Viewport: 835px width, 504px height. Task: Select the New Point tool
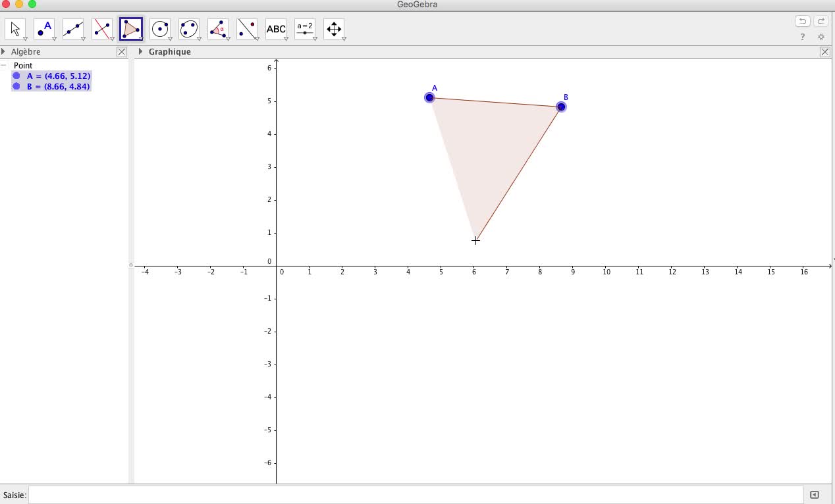(x=44, y=29)
